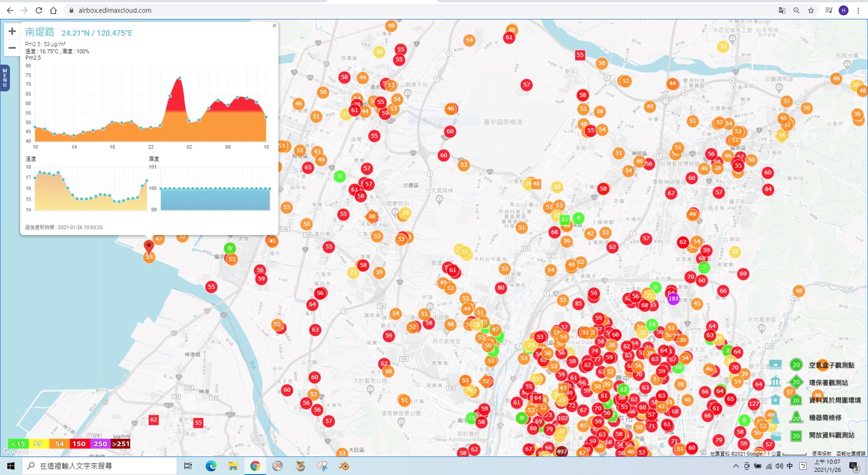Click the government building legend icon
Screen dimensions: 868x475
point(775,382)
